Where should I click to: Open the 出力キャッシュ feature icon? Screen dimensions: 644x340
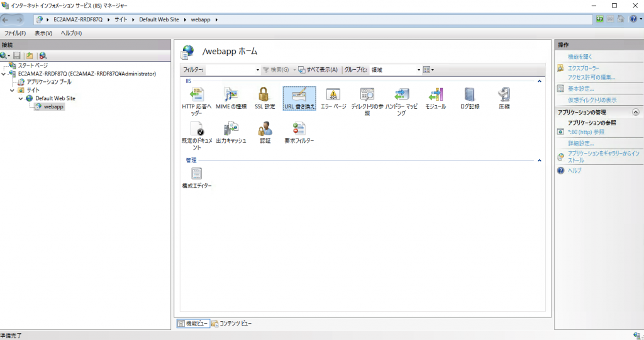pyautogui.click(x=231, y=130)
